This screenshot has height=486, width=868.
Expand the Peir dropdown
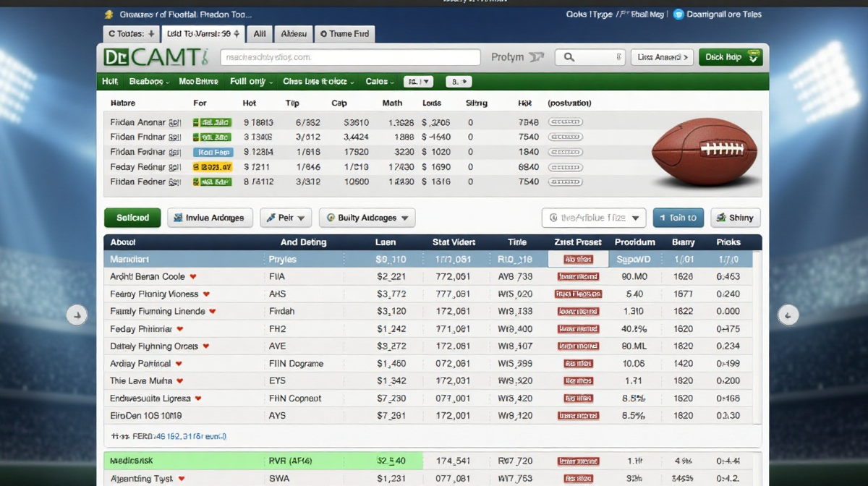285,218
